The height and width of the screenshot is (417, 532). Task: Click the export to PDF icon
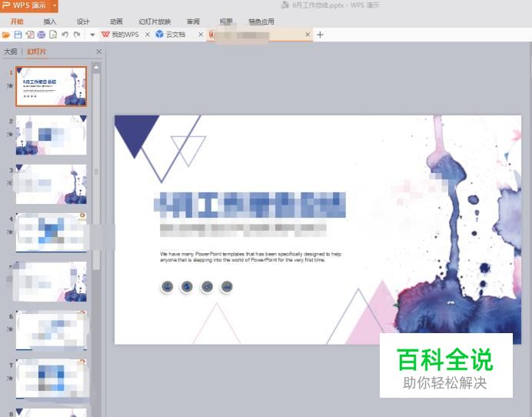click(30, 35)
